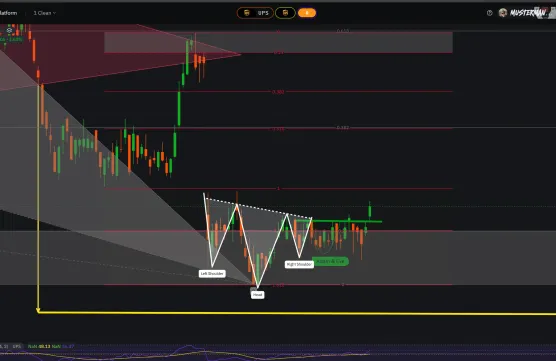556x361 pixels.
Task: Click the yellow indicator value in legend
Action: coord(44,346)
